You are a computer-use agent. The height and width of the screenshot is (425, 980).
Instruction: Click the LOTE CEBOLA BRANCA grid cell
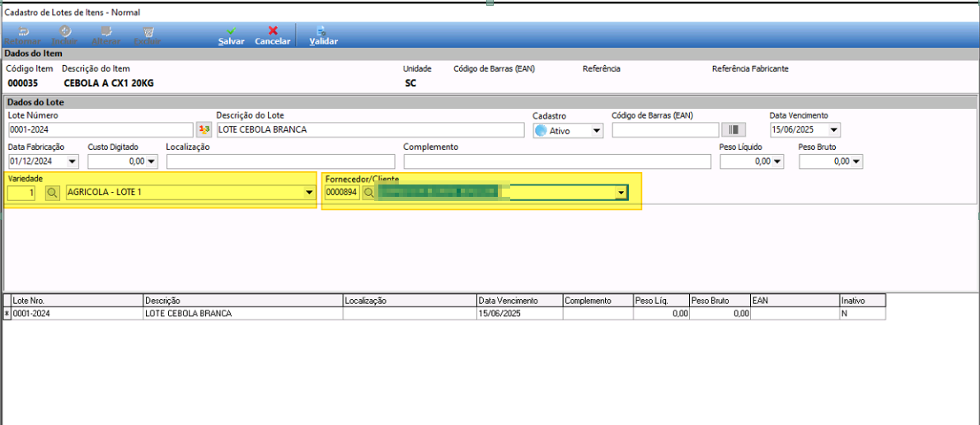(243, 314)
